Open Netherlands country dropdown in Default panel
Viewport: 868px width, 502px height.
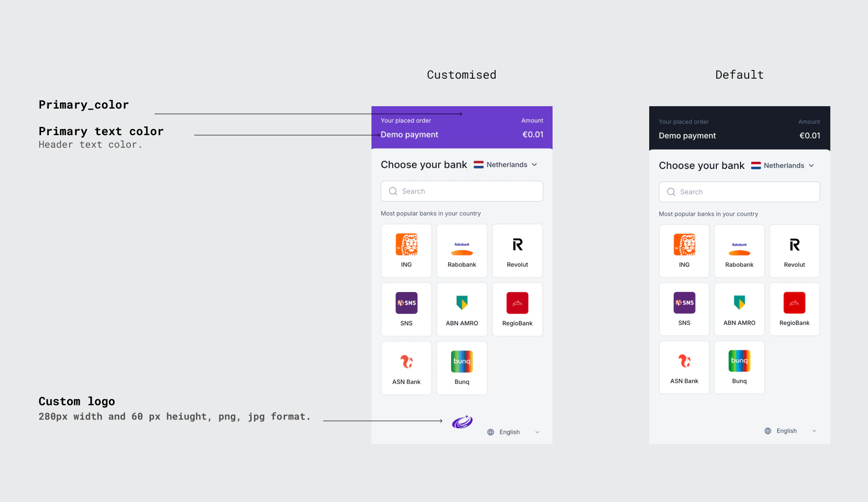(783, 166)
